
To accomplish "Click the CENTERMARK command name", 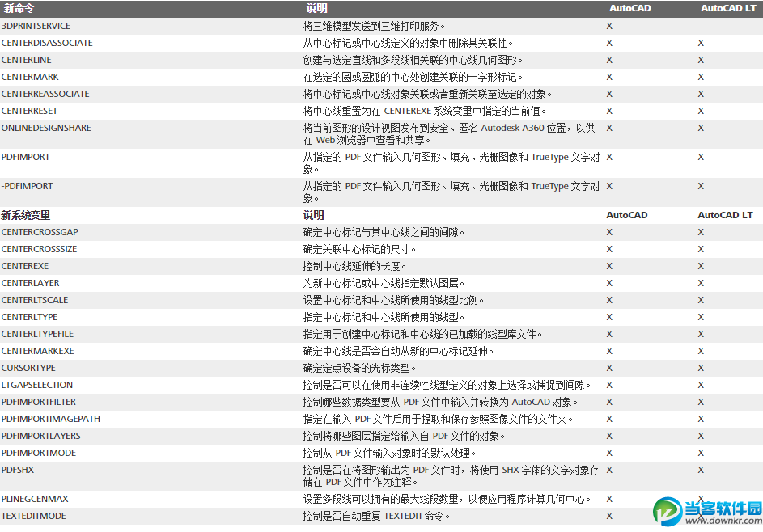I will click(30, 78).
